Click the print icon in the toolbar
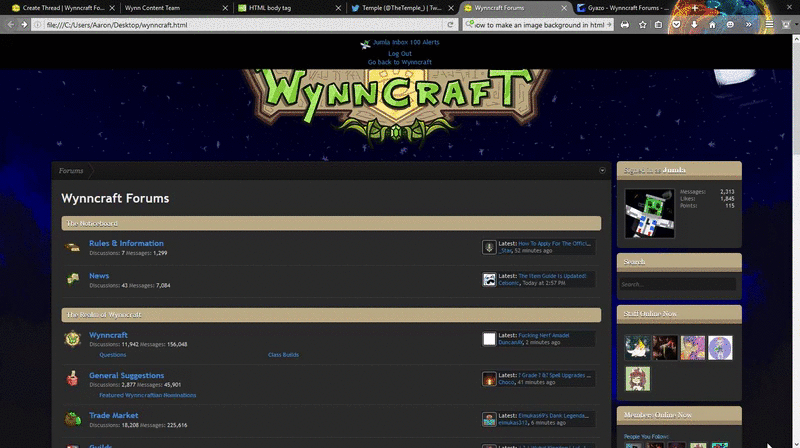800x448 pixels. click(x=624, y=24)
